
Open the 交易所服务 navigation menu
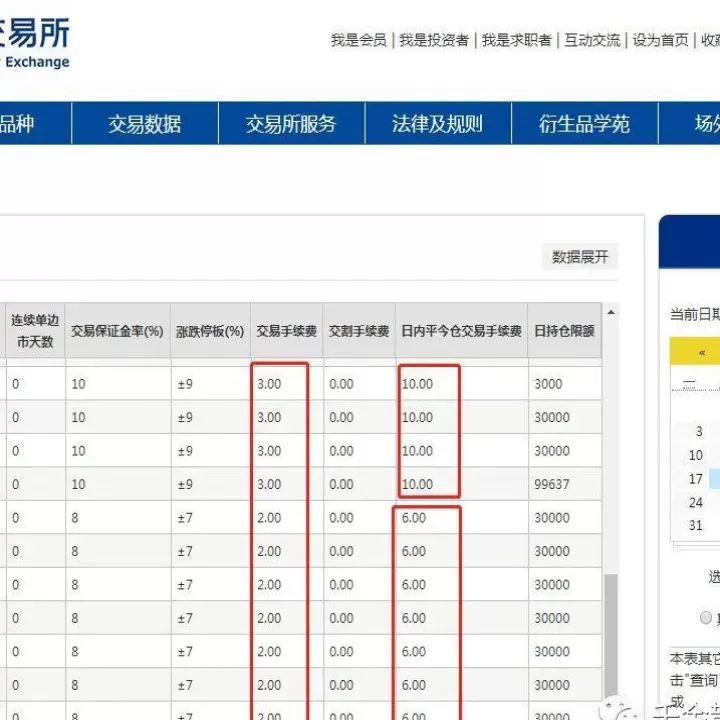pyautogui.click(x=291, y=124)
